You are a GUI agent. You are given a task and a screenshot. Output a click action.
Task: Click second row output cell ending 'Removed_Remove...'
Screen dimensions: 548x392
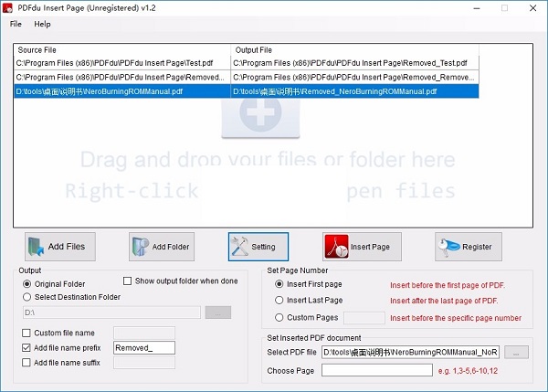pyautogui.click(x=354, y=78)
